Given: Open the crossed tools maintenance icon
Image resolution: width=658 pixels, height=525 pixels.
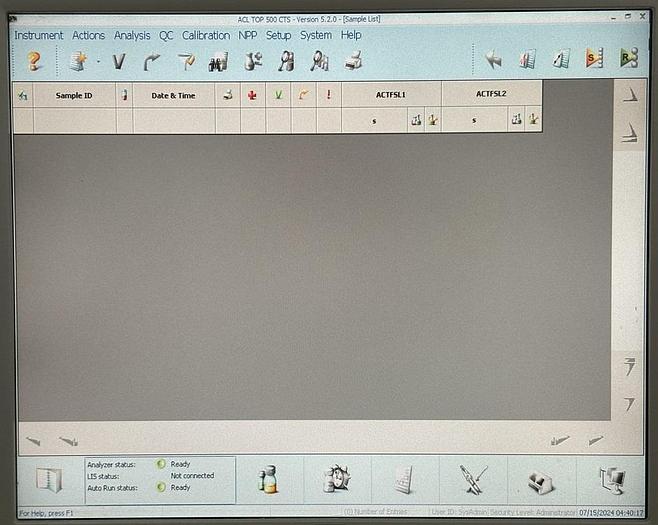Looking at the screenshot, I should [x=473, y=480].
